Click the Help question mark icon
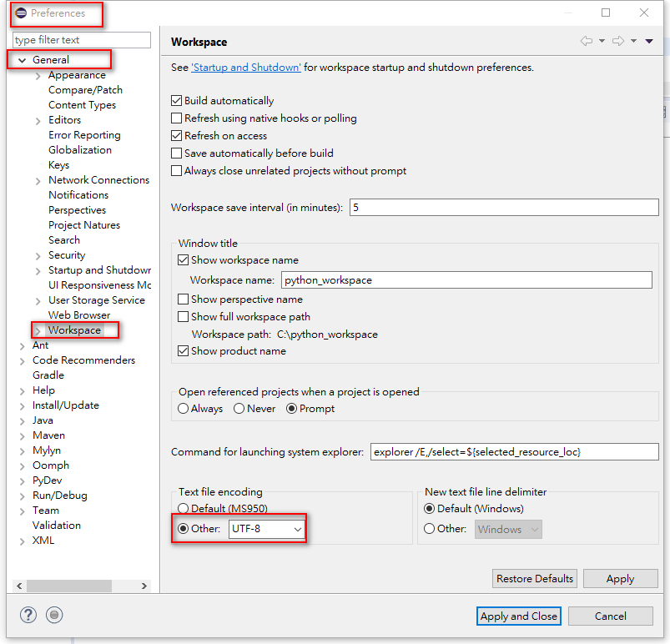Screen dimensions: 670x644 tap(28, 615)
